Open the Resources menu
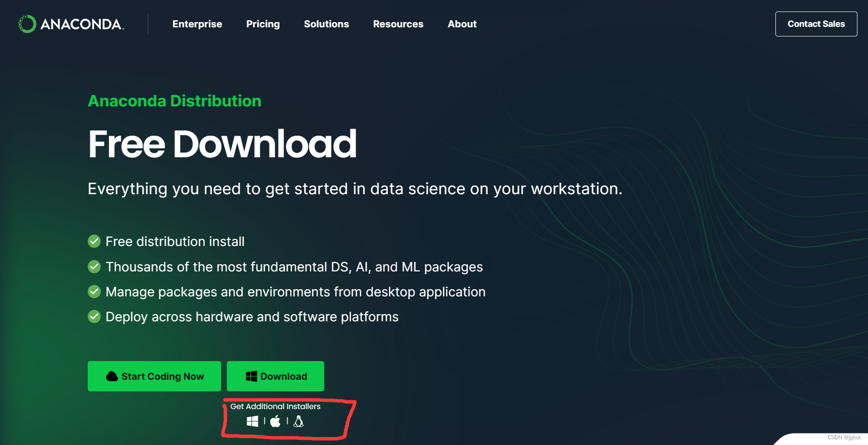This screenshot has width=868, height=445. (398, 24)
